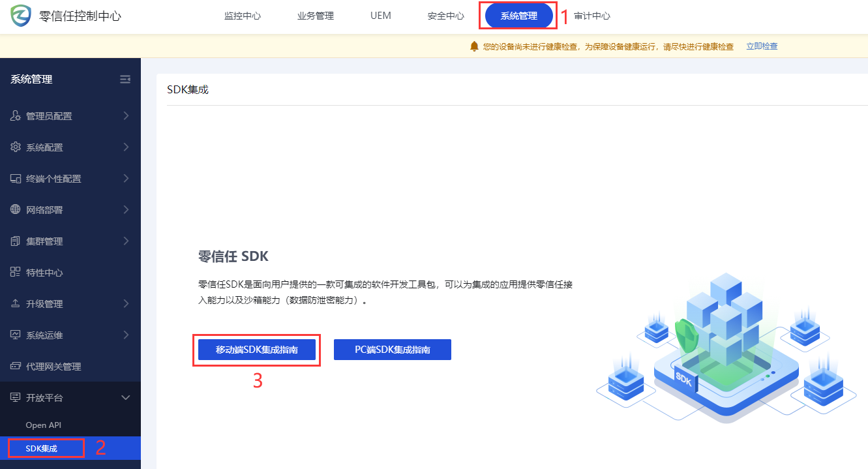Viewport: 868px width, 469px height.
Task: Open the 安全中心 menu item
Action: click(445, 15)
